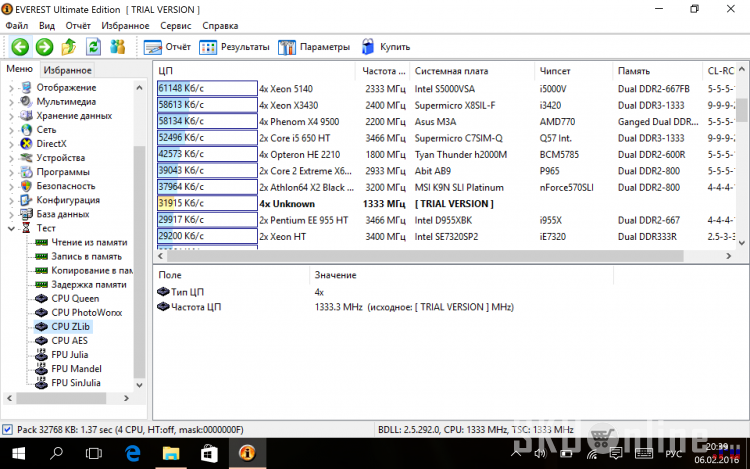
Task: Expand the Хранение данных tree node
Action: (11, 116)
